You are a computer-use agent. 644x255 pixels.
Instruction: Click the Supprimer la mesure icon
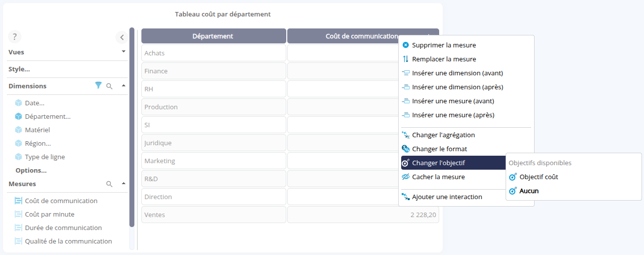(x=406, y=45)
